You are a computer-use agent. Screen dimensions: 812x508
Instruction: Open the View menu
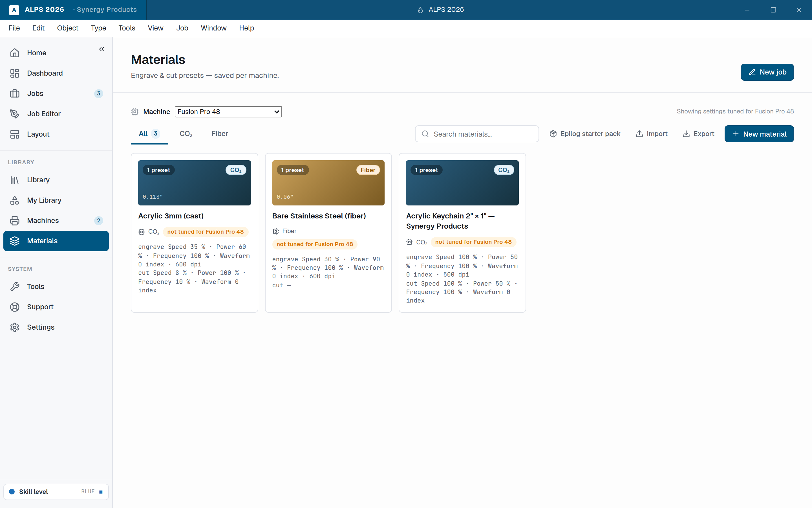coord(155,28)
